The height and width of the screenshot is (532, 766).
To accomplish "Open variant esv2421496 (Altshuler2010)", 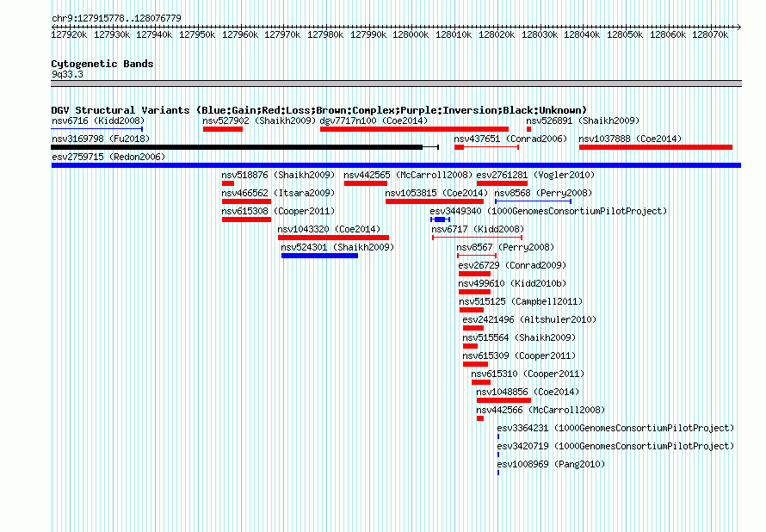I will 529,319.
